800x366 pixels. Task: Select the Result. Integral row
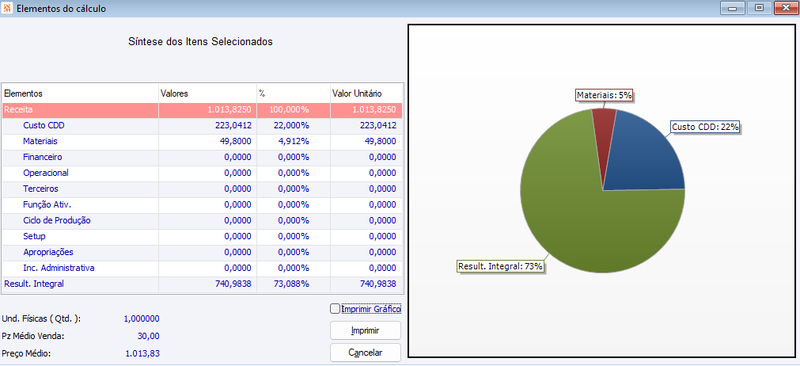pyautogui.click(x=203, y=284)
